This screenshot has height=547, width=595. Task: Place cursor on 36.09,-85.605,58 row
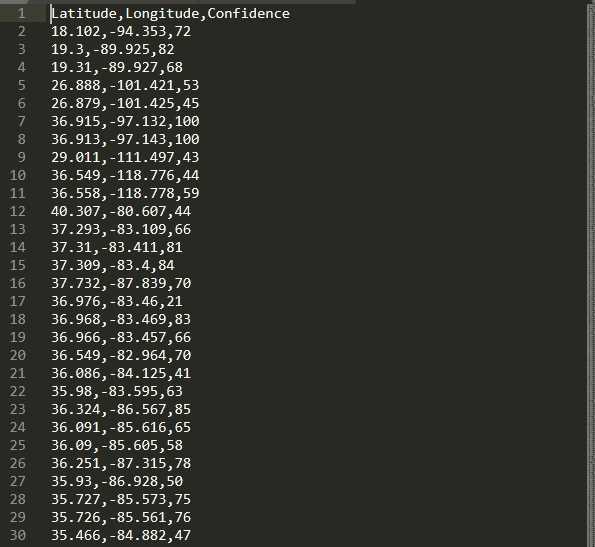coord(117,445)
